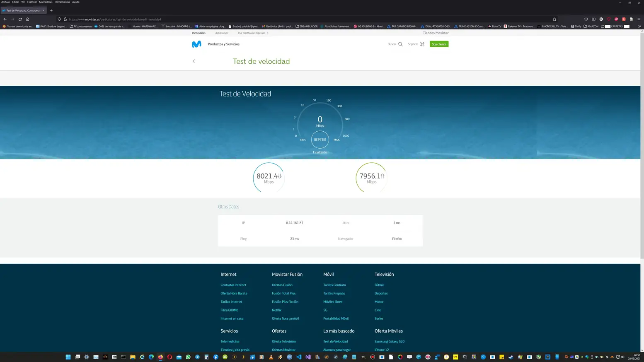Viewport: 644px width, 362px height.
Task: Open CARPETAS bookmark folder
Action: [x=615, y=26]
